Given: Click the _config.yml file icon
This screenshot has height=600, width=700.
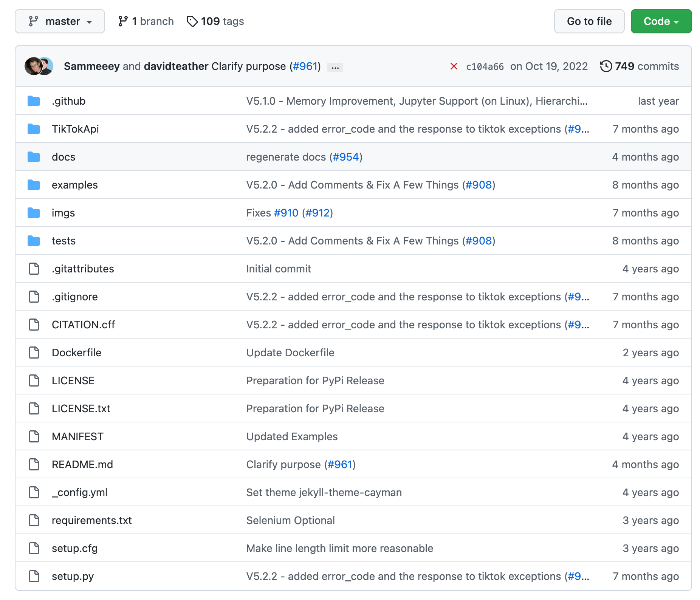Looking at the screenshot, I should coord(34,492).
